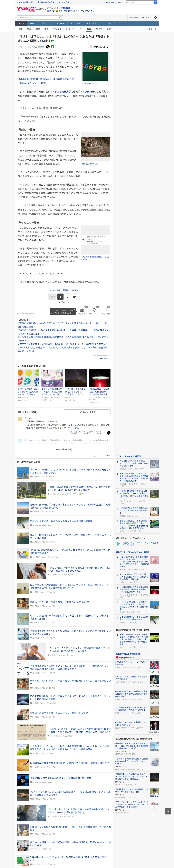Click the 現代ビジネス publisher logo
The width and height of the screenshot is (174, 868).
(98, 47)
